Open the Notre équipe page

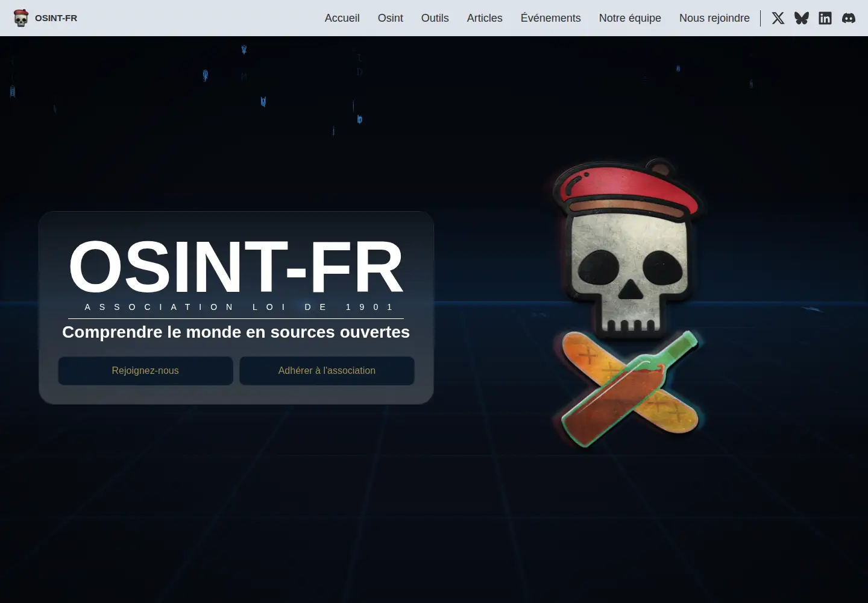(x=630, y=18)
